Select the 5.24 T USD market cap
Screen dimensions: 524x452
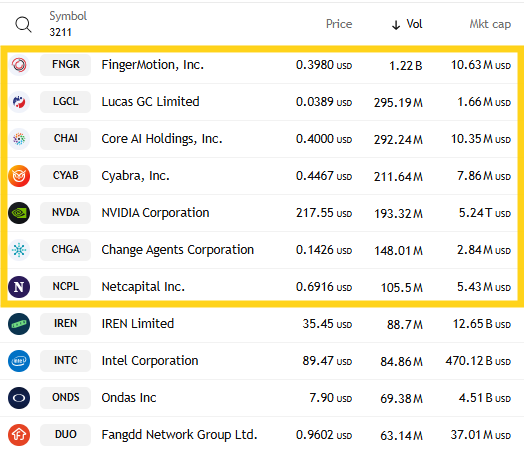(485, 213)
